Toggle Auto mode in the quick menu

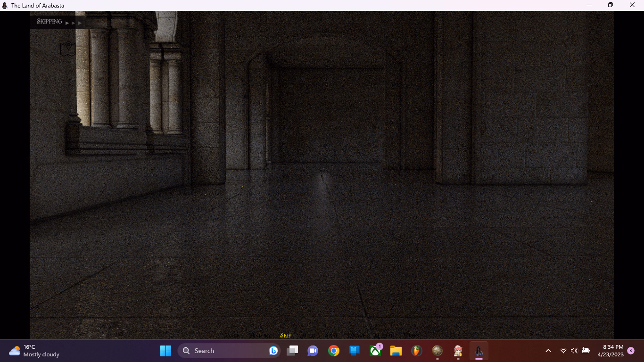click(308, 335)
